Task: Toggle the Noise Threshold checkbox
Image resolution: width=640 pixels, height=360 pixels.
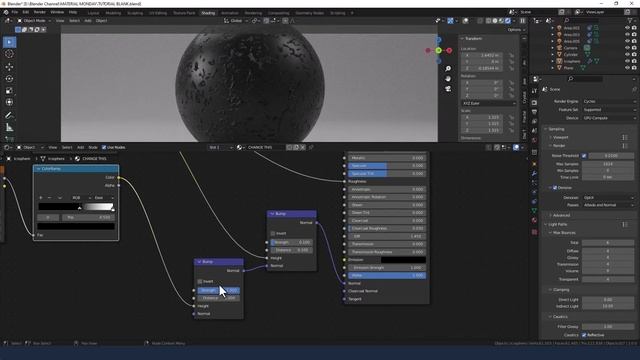Action: pos(584,156)
